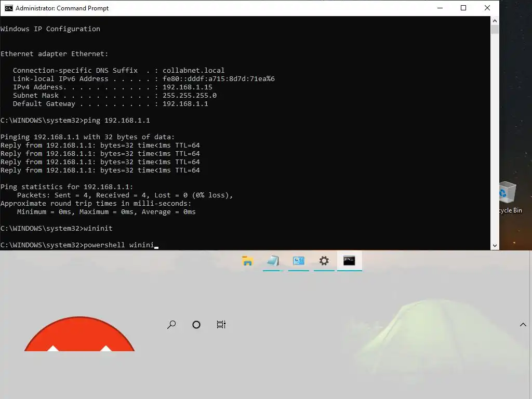Open the Recycle Bin desktop icon
Screen dimensions: 532x399
(x=509, y=197)
